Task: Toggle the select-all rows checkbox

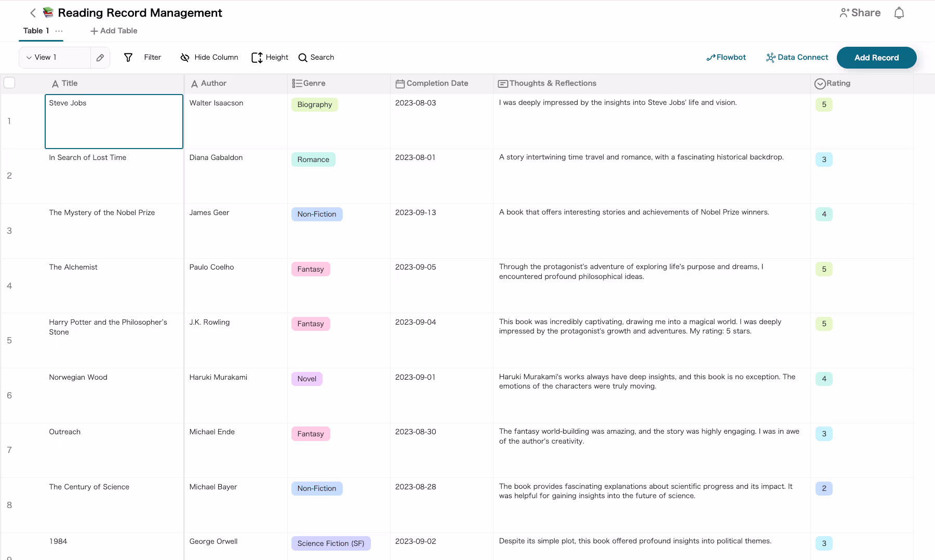Action: 9,83
